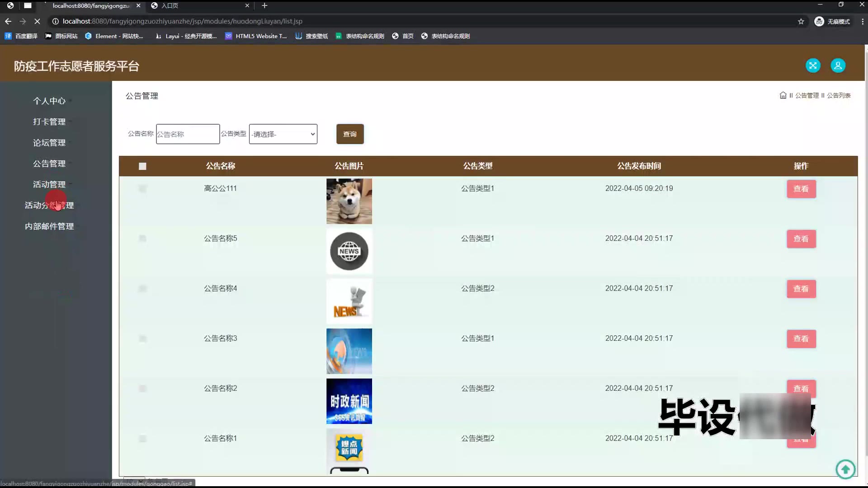Click 公告列表 breadcrumb link

coord(839,95)
